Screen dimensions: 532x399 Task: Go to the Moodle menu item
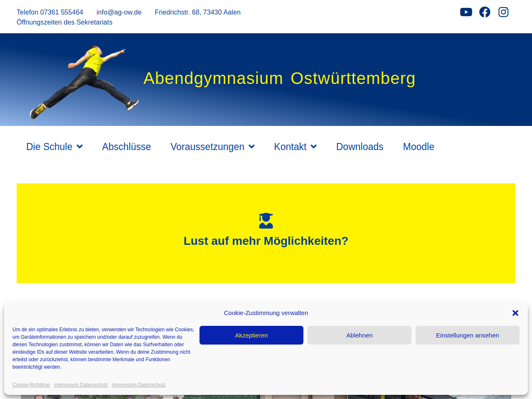[x=418, y=147]
